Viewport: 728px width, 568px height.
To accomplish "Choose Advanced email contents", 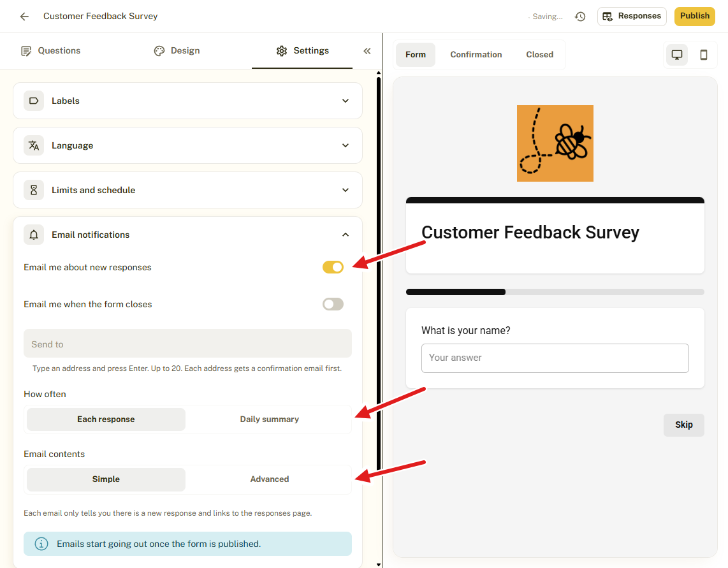I will 269,479.
